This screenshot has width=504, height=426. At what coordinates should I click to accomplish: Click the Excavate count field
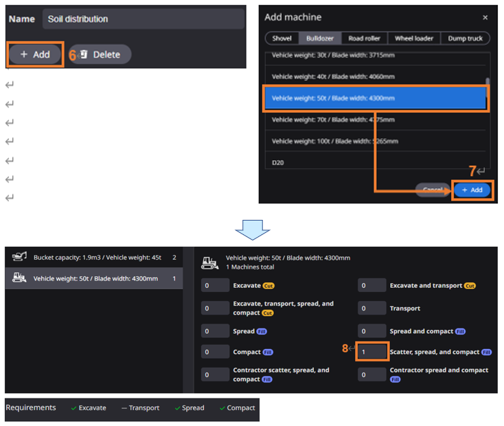click(215, 285)
